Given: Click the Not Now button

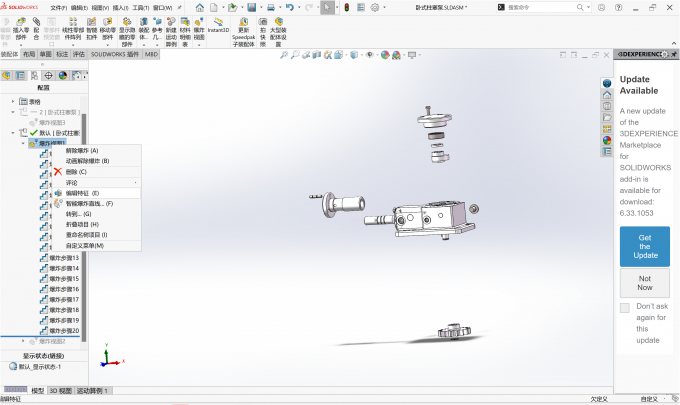Looking at the screenshot, I should pos(644,283).
